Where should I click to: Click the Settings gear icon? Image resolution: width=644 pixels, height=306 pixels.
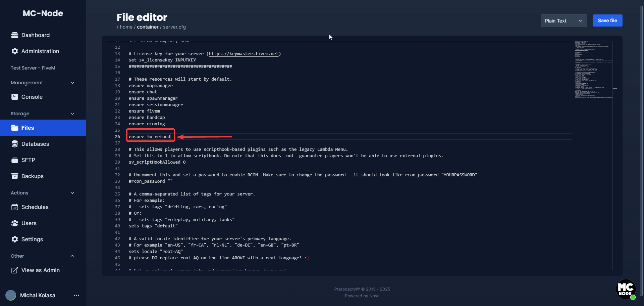(15, 239)
